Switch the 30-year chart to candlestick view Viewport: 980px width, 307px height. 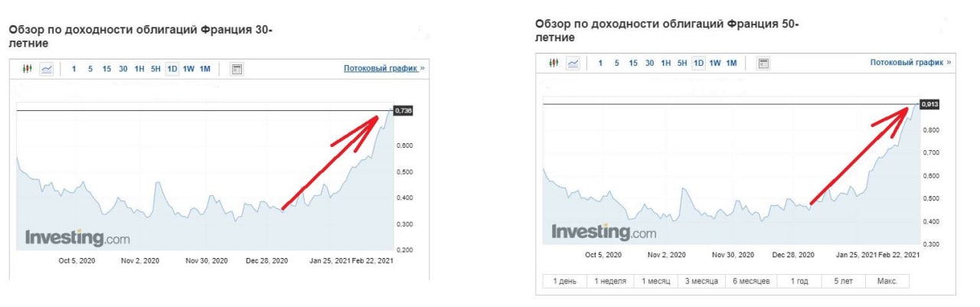tap(28, 69)
